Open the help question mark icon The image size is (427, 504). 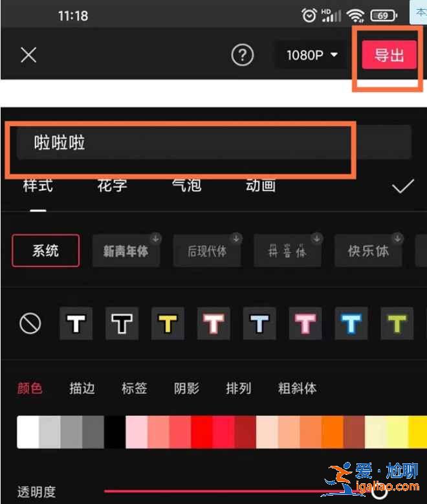(242, 55)
